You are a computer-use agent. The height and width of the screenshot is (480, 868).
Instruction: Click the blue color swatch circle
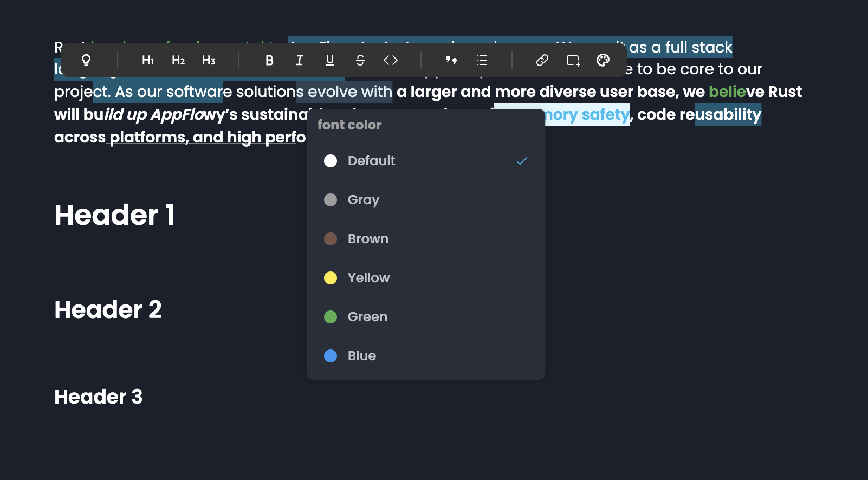click(331, 356)
